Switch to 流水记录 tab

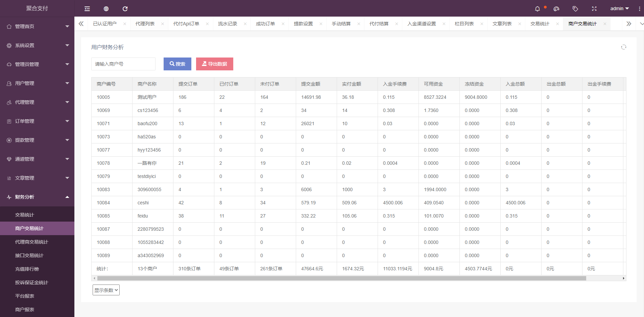pyautogui.click(x=228, y=24)
